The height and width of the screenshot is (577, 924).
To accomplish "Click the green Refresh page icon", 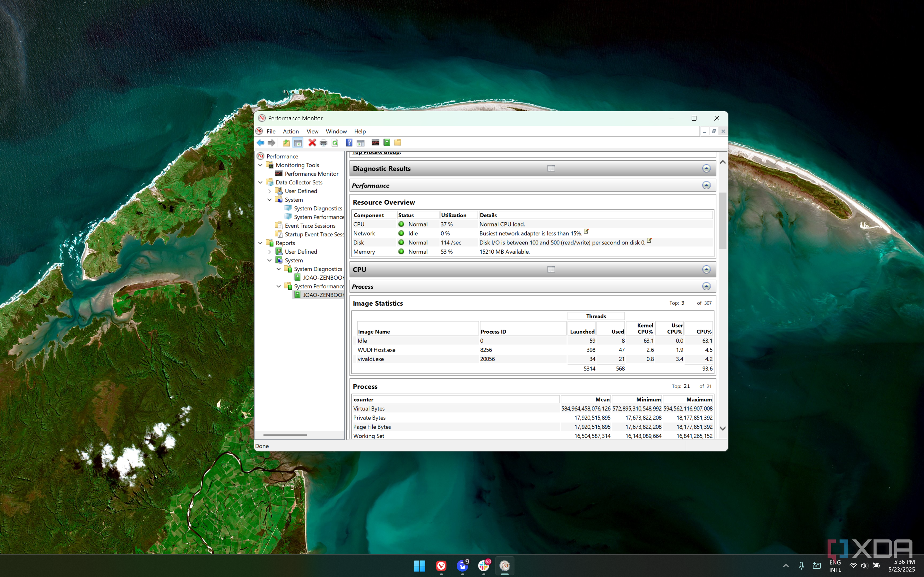I will click(335, 143).
